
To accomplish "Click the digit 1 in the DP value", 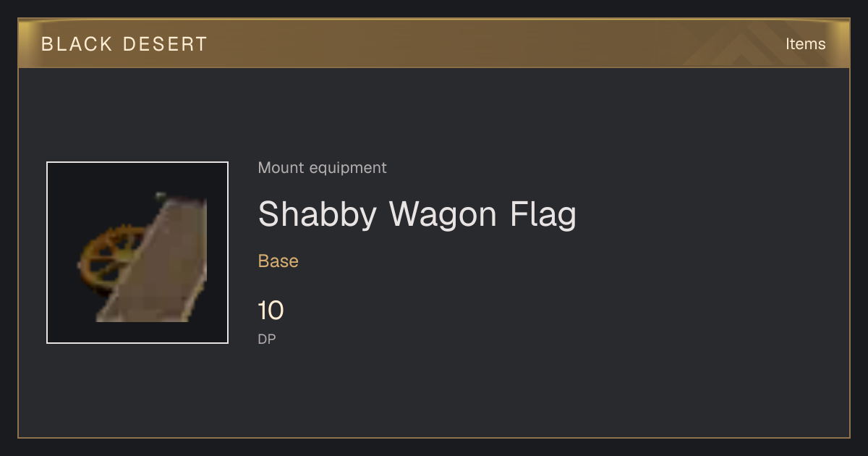I will (263, 311).
